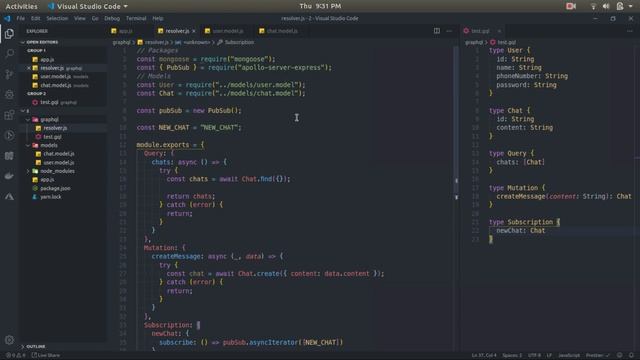Select the test.gql tab in right group
The width and height of the screenshot is (640, 360).
click(x=480, y=31)
